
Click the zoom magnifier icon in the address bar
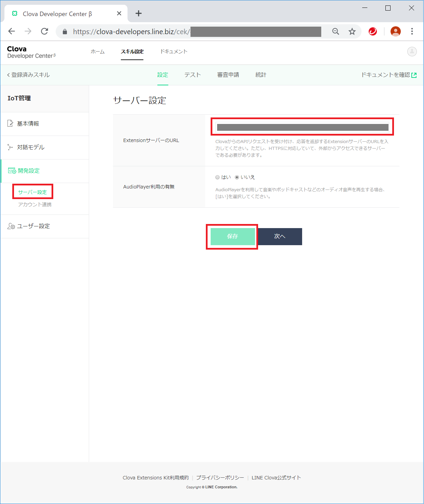(336, 31)
